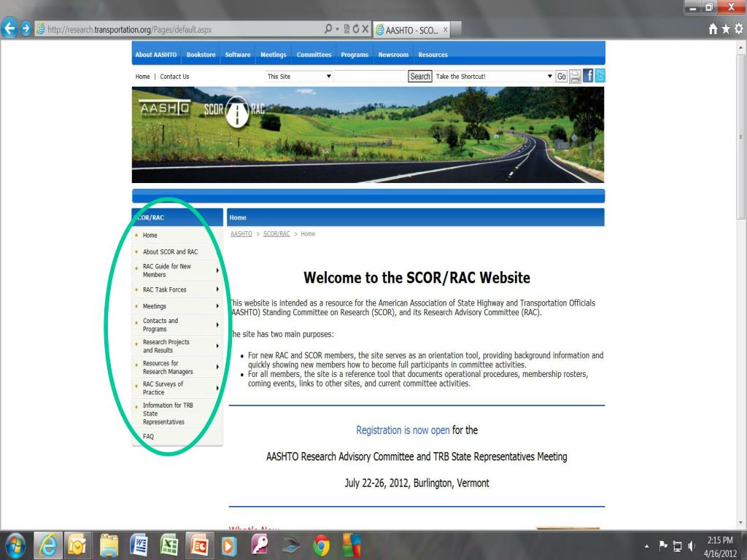747x560 pixels.
Task: Open FAQ in sidebar
Action: tap(148, 436)
